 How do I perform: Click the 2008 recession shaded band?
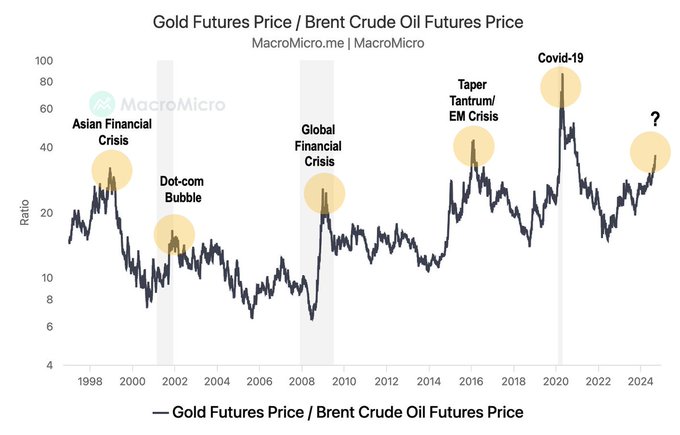coord(317,300)
